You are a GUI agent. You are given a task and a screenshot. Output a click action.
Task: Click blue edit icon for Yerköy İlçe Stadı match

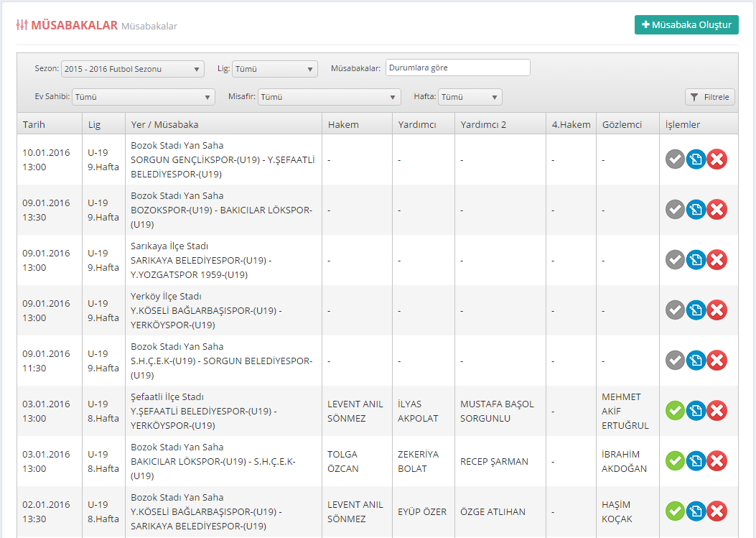coord(696,310)
